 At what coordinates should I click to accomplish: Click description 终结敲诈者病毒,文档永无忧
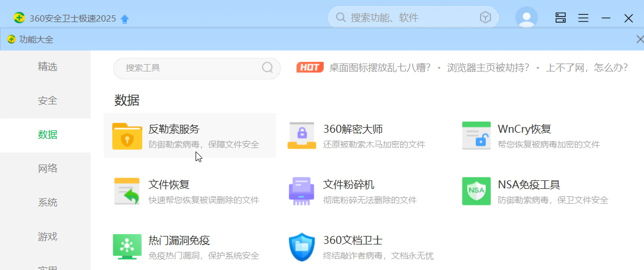click(378, 256)
